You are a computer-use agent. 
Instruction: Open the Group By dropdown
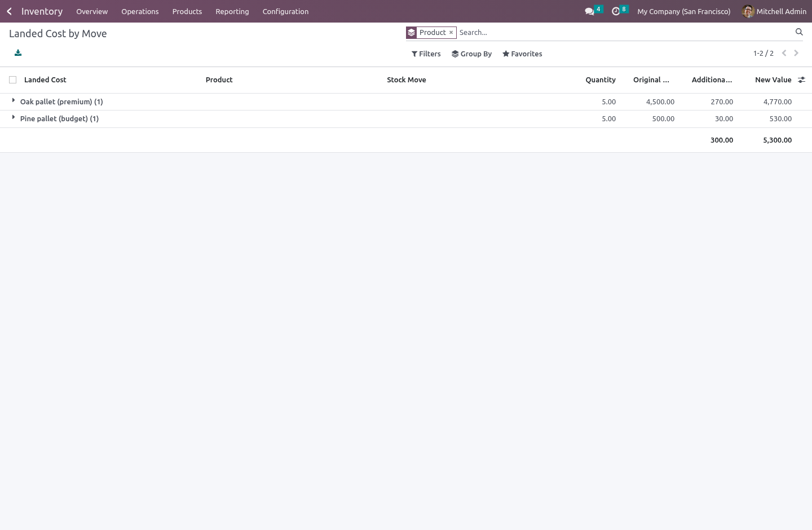tap(472, 54)
